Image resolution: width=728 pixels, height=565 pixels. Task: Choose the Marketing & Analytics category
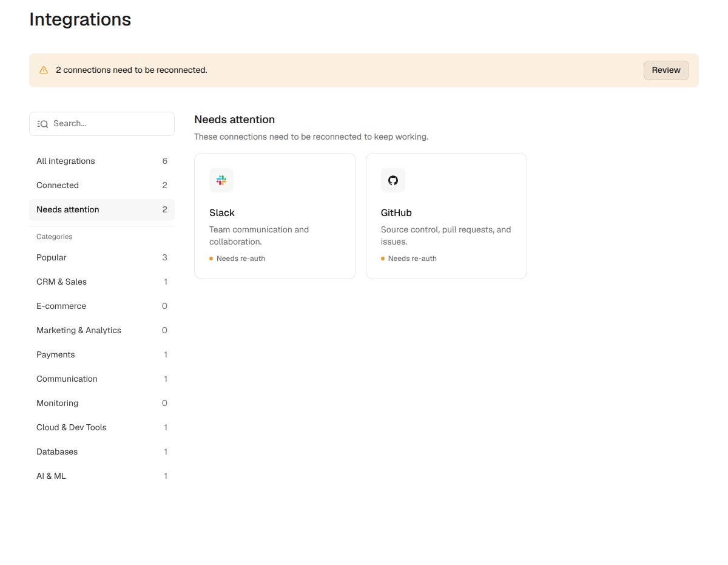(102, 331)
